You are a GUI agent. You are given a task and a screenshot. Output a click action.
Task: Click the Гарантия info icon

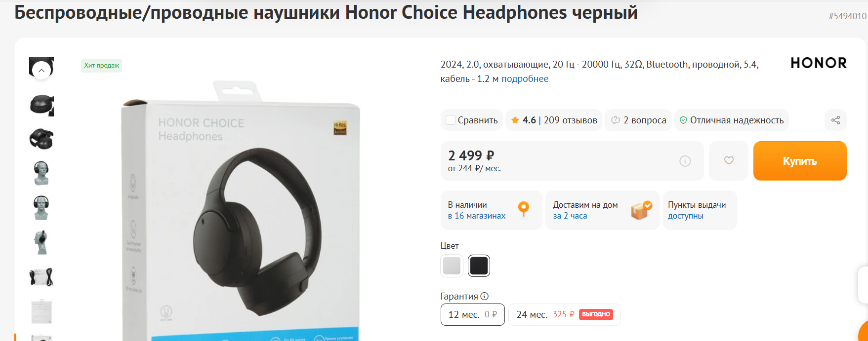[x=485, y=296]
